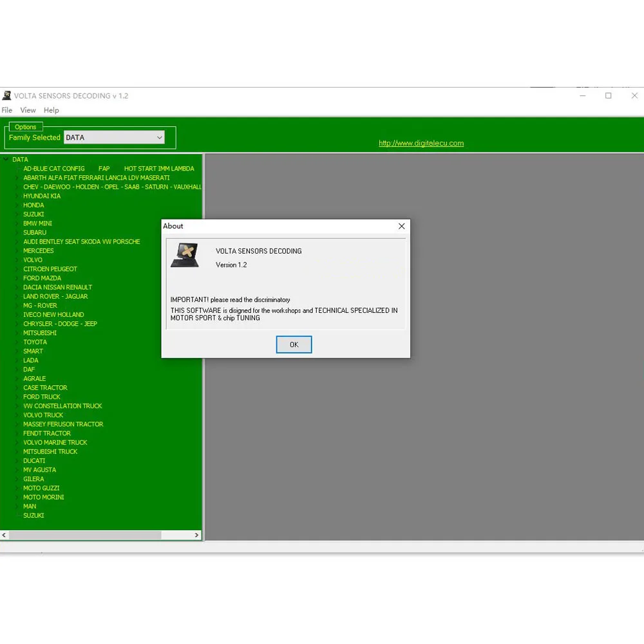Select SMART tree item
Viewport: 644px width, 644px height.
[33, 351]
